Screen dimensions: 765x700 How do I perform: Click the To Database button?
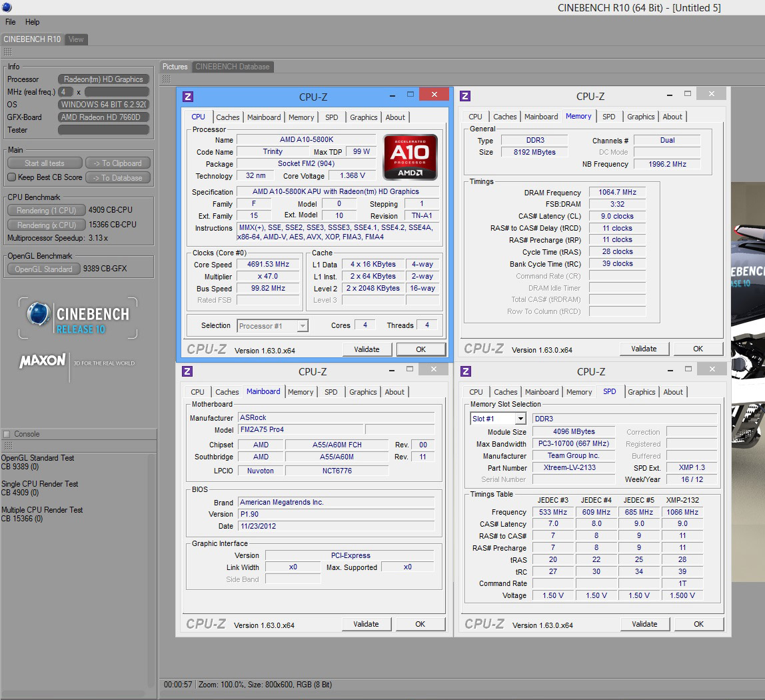pyautogui.click(x=117, y=178)
